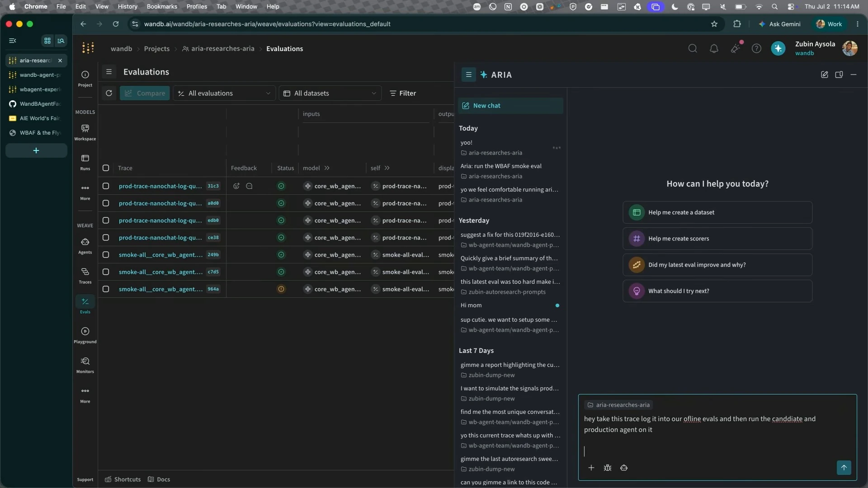Screen dimensions: 868x488
Task: Switch to AIE World's Fair tab
Action: (36, 118)
